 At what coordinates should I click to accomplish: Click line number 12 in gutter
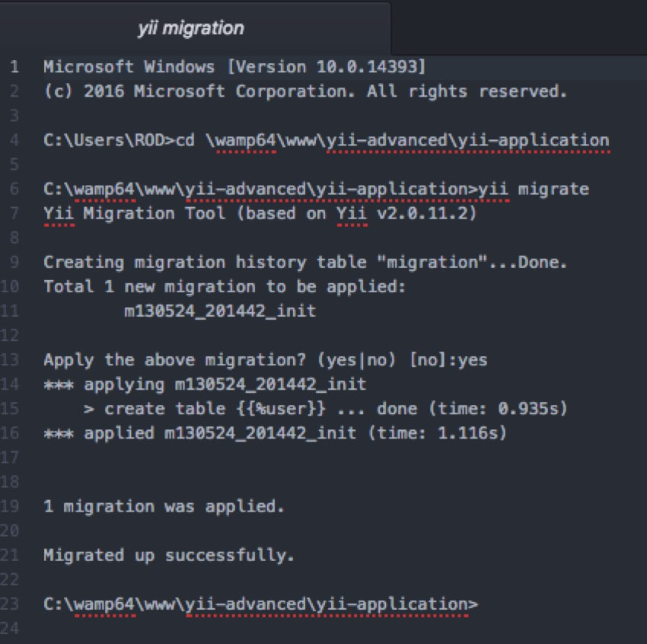[x=9, y=336]
